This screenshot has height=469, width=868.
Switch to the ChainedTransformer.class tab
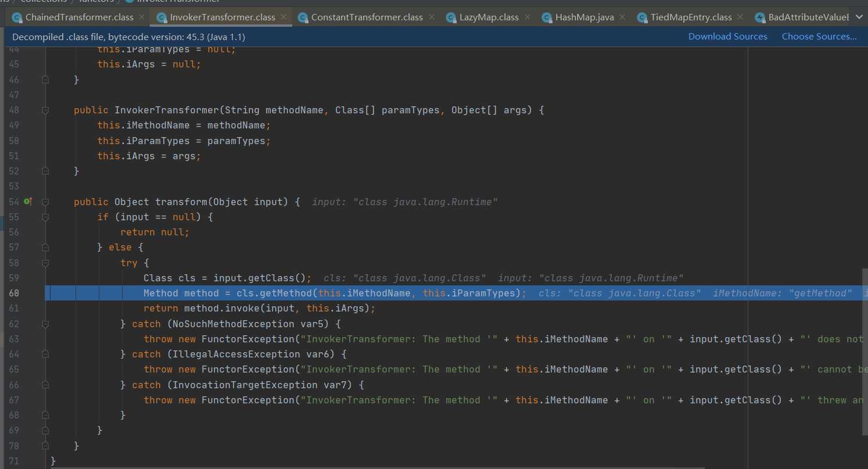80,17
